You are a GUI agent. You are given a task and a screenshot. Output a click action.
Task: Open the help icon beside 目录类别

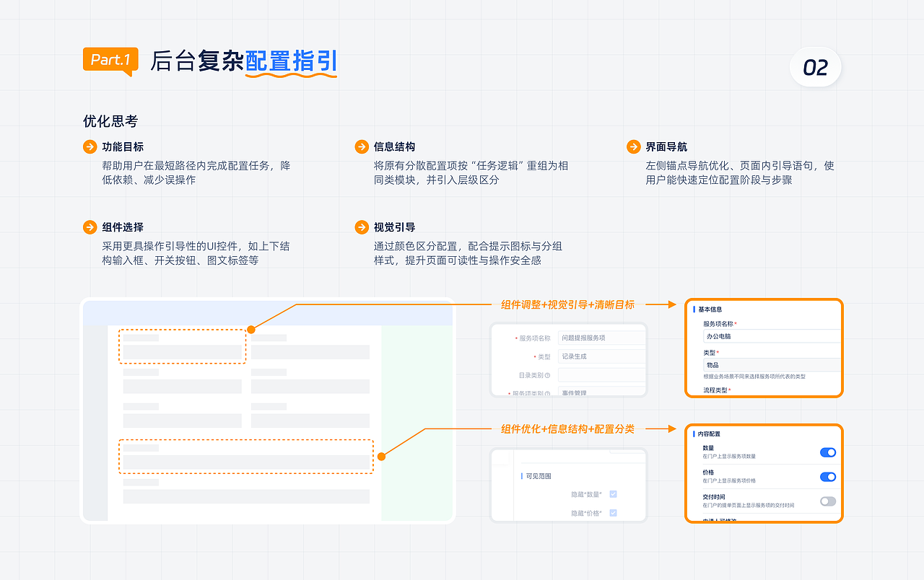549,375
